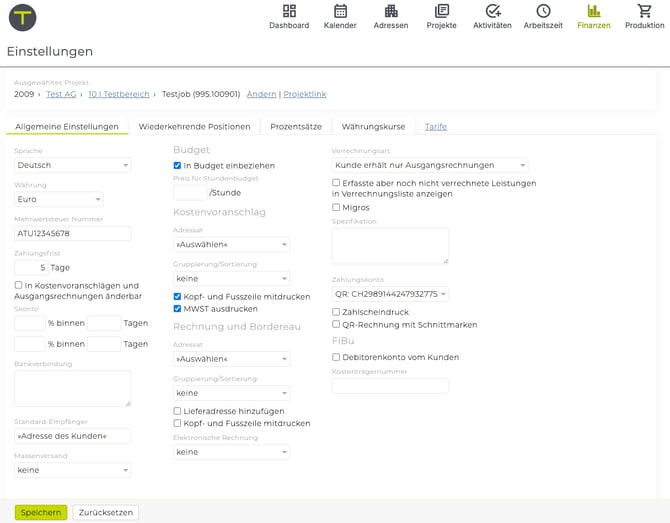Screen dimensions: 670x523
Task: Go to Adressen building icon
Action: coord(390,12)
